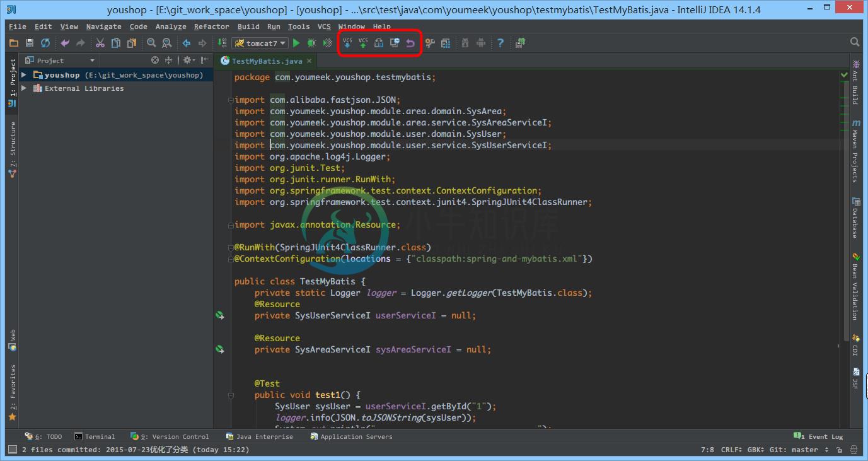This screenshot has height=461, width=868.
Task: Click the Paste toolbar icon
Action: [131, 43]
